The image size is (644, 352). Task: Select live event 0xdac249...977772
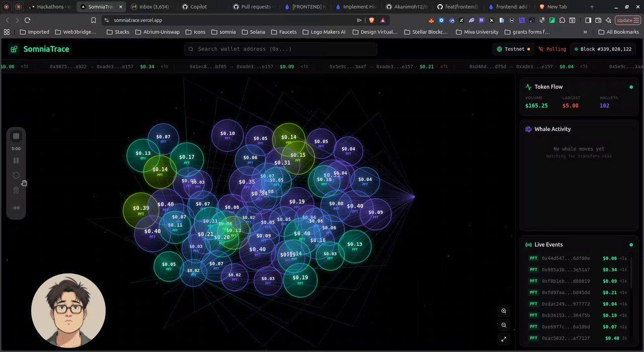tap(577, 304)
